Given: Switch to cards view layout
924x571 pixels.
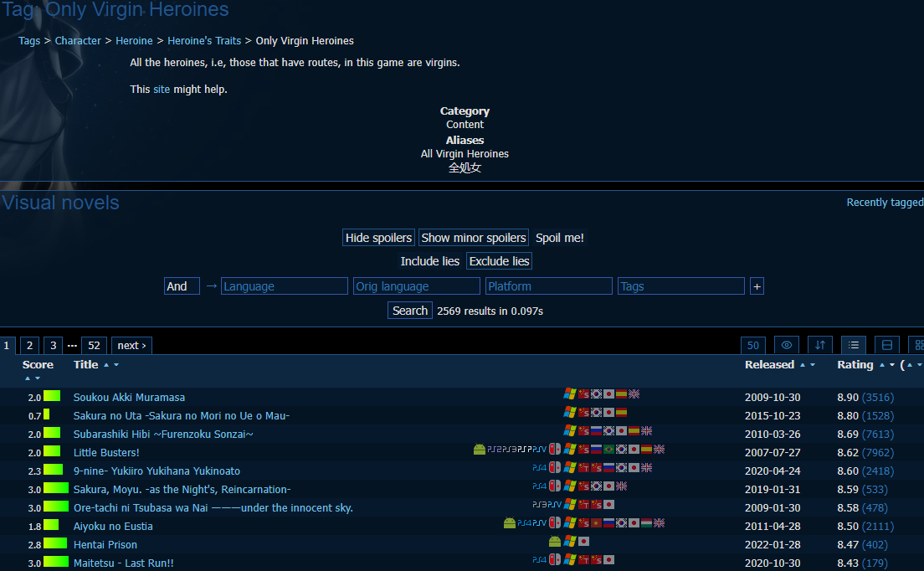Looking at the screenshot, I should tap(887, 345).
